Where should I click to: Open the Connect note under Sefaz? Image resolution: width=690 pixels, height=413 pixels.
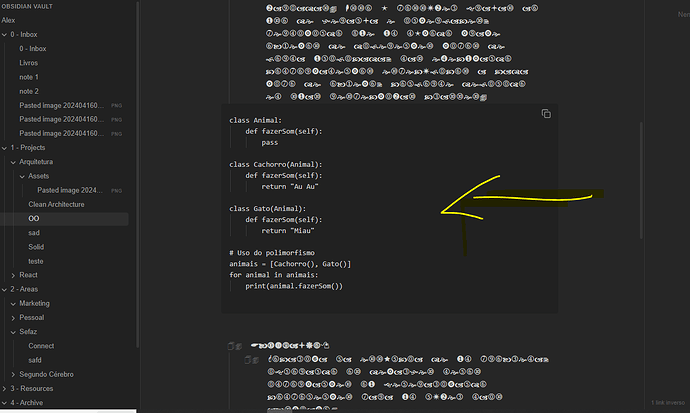pos(41,345)
